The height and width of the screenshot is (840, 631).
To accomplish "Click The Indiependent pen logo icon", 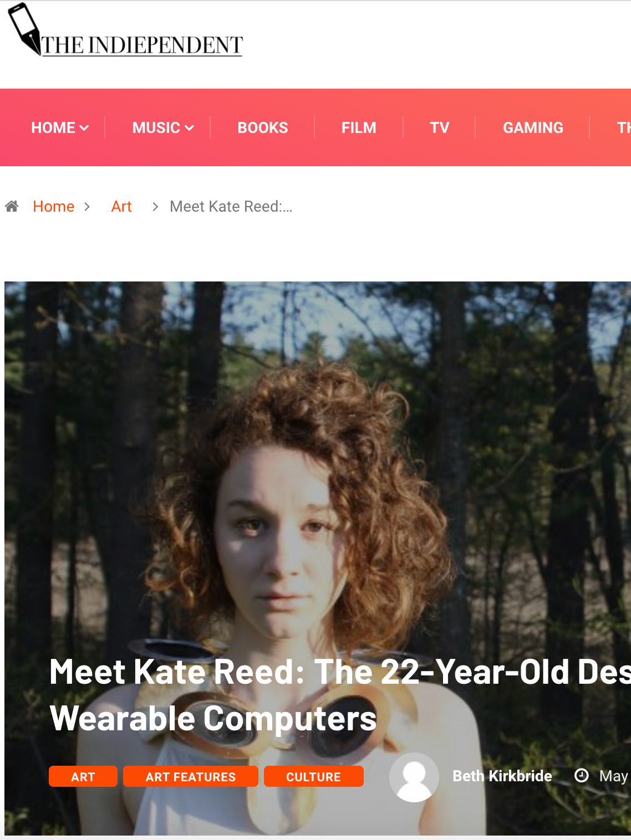I will pos(24,29).
